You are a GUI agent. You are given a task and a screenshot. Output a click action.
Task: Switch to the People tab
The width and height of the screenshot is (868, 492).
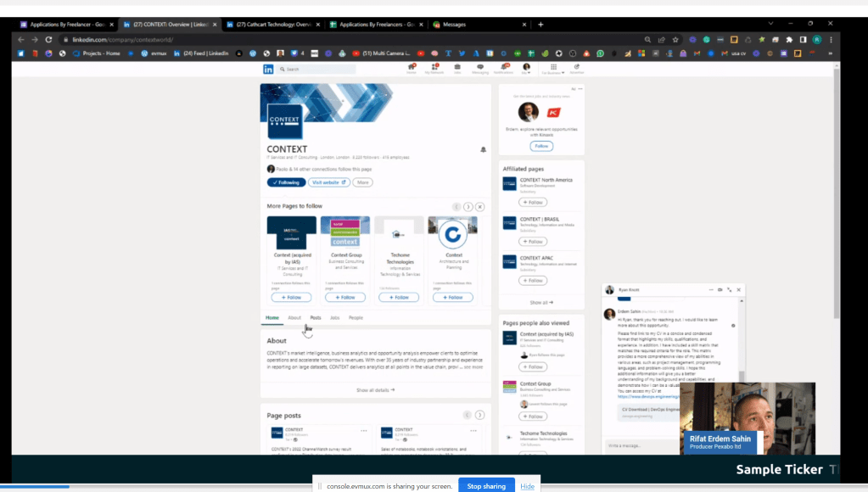(356, 317)
